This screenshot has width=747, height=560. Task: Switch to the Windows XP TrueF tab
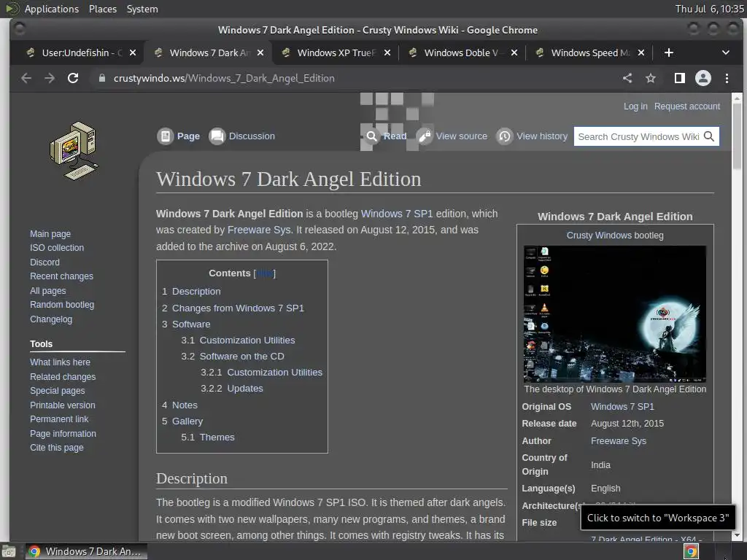pyautogui.click(x=336, y=52)
